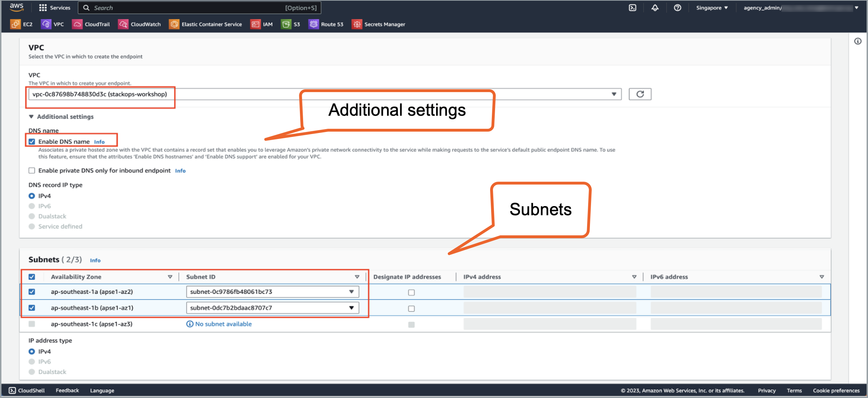The height and width of the screenshot is (398, 868).
Task: Open CloudWatch from the shortcuts bar
Action: pos(139,24)
